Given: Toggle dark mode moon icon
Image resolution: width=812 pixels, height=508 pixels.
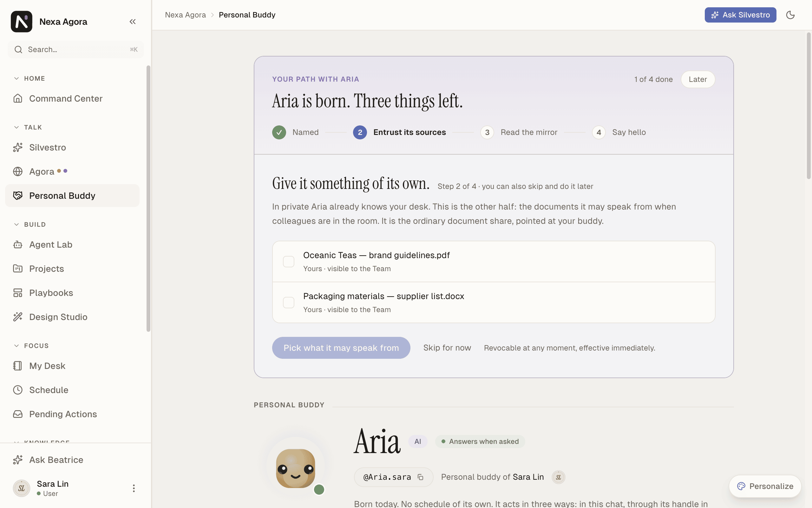Looking at the screenshot, I should pos(790,15).
